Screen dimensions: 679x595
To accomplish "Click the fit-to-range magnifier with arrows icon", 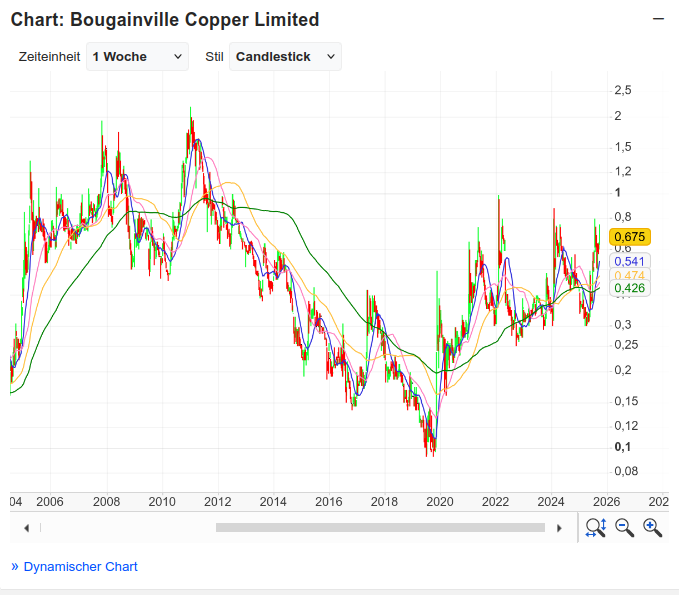I will pyautogui.click(x=596, y=528).
